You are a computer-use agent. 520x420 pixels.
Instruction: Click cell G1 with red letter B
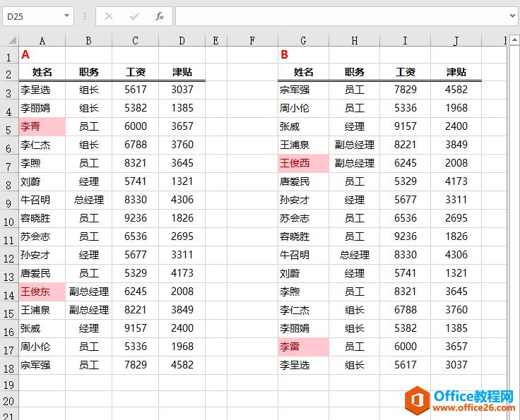tap(303, 54)
